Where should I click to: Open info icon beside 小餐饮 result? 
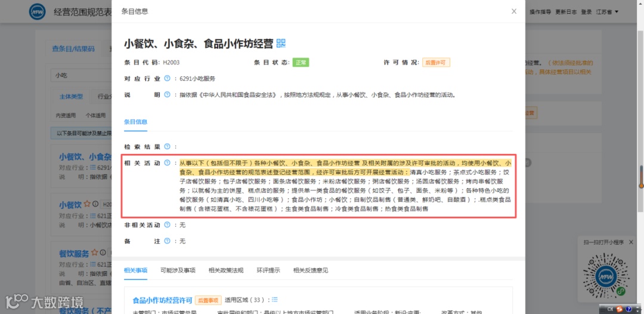(x=95, y=204)
